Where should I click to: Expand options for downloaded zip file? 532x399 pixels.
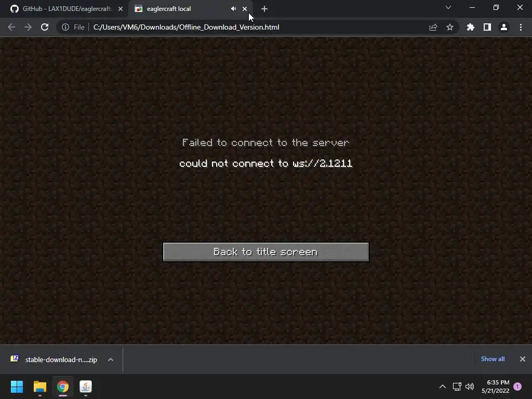pyautogui.click(x=111, y=360)
